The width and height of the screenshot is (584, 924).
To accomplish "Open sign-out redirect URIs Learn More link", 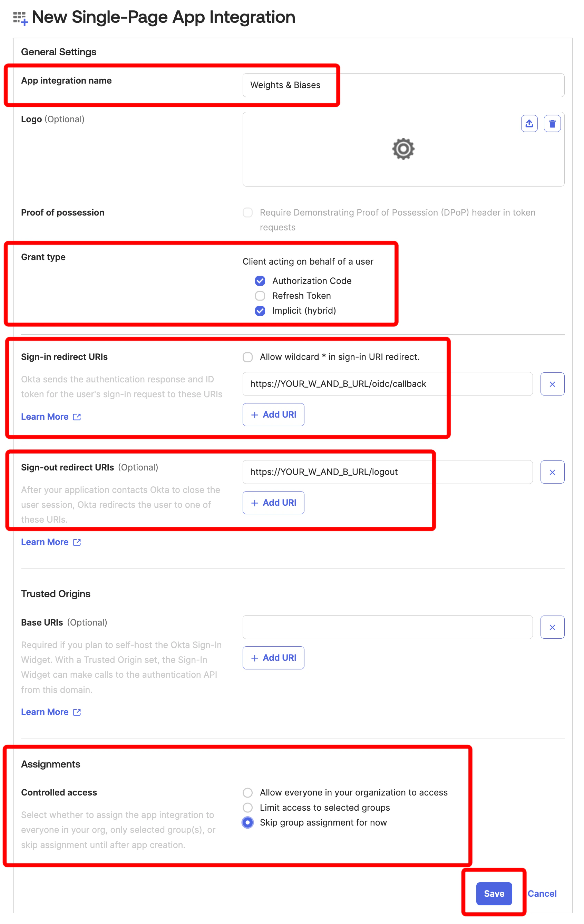I will [46, 542].
